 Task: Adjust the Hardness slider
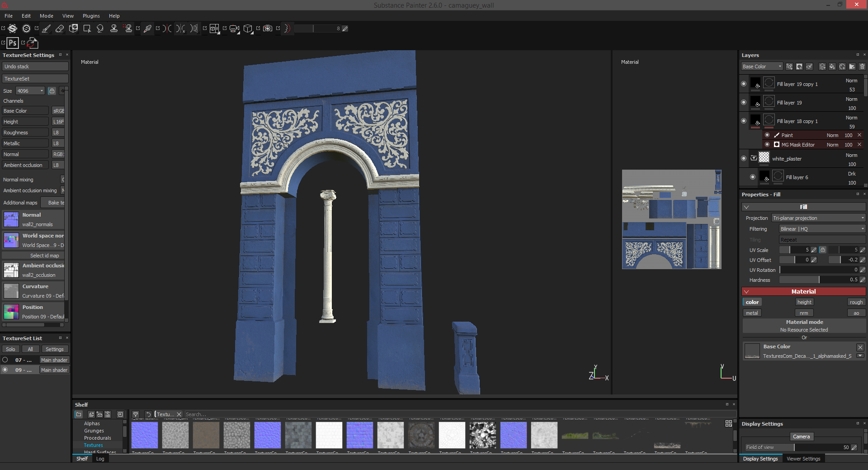(x=818, y=280)
